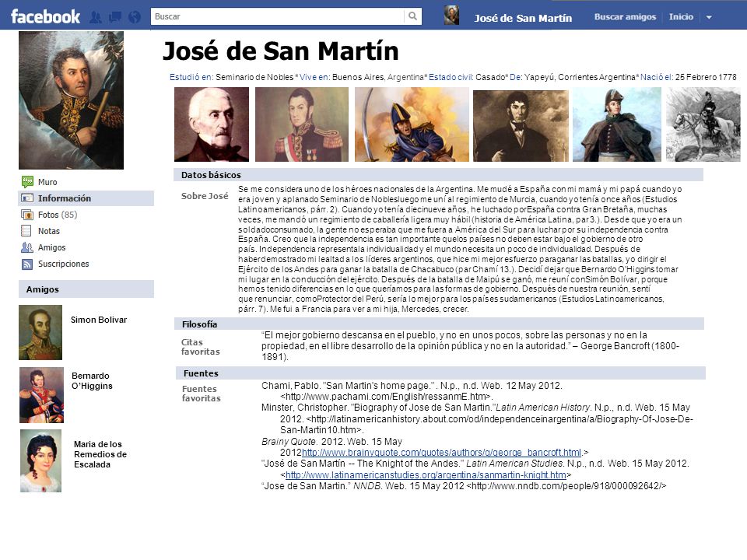Click the Fotos icon in sidebar
The image size is (747, 560).
(27, 215)
